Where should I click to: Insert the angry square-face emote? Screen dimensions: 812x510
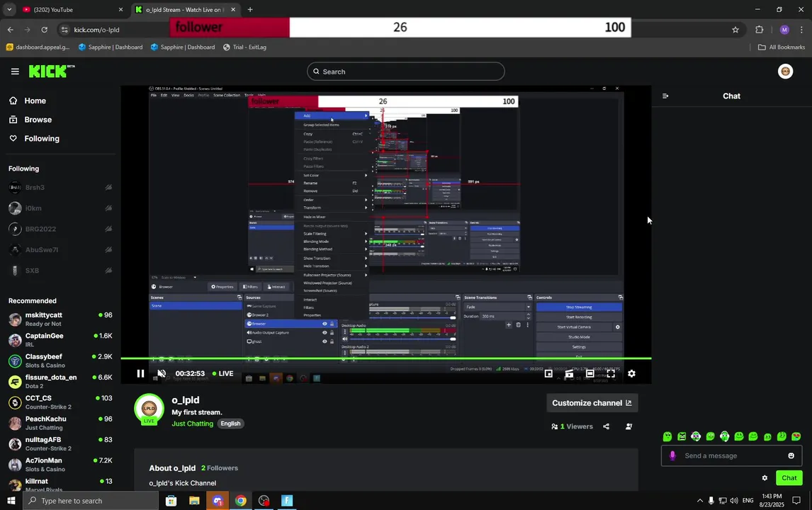point(682,436)
